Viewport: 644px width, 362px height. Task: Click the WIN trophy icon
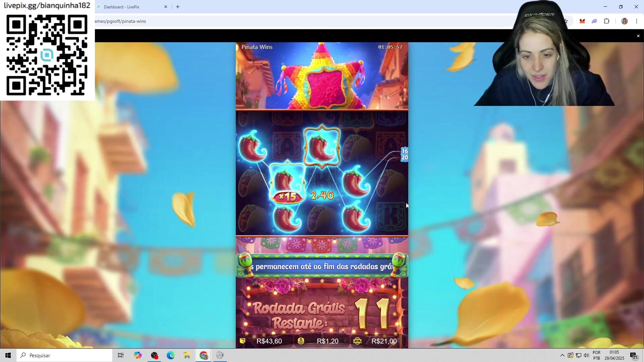click(x=357, y=341)
